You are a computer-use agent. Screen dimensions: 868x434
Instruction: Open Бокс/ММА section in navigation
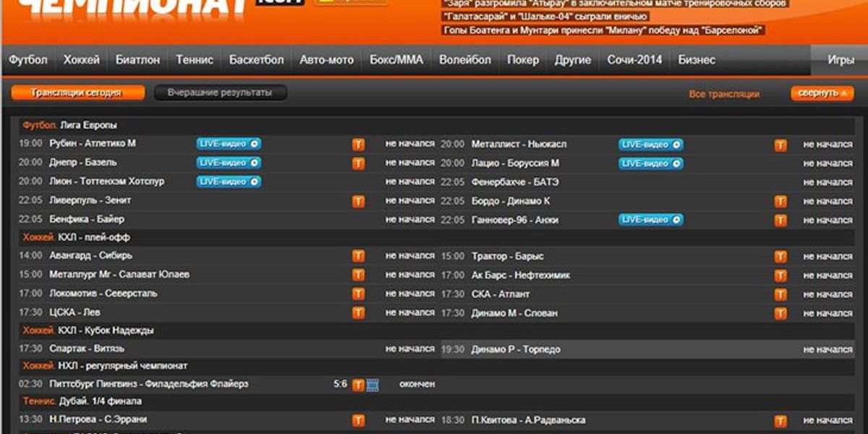click(396, 60)
